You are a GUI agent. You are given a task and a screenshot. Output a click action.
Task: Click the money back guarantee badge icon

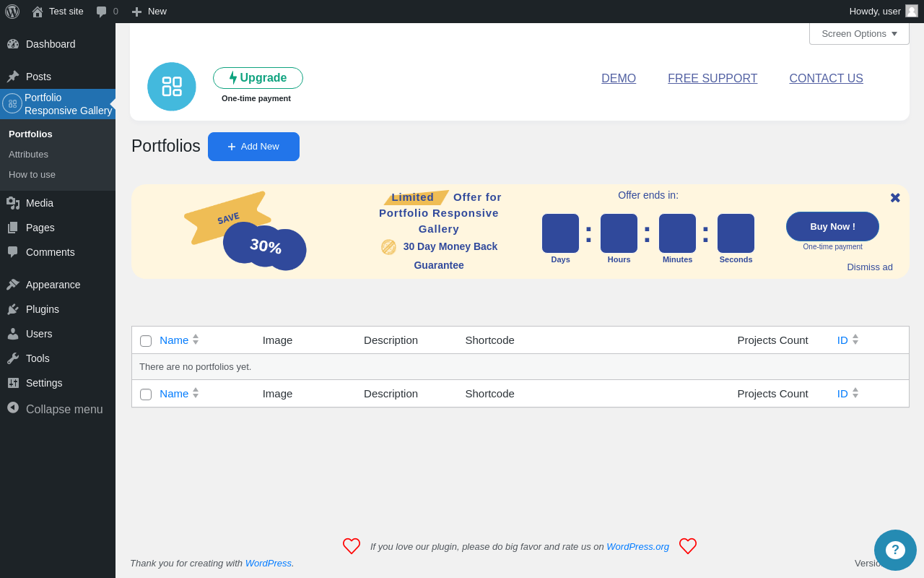click(388, 247)
